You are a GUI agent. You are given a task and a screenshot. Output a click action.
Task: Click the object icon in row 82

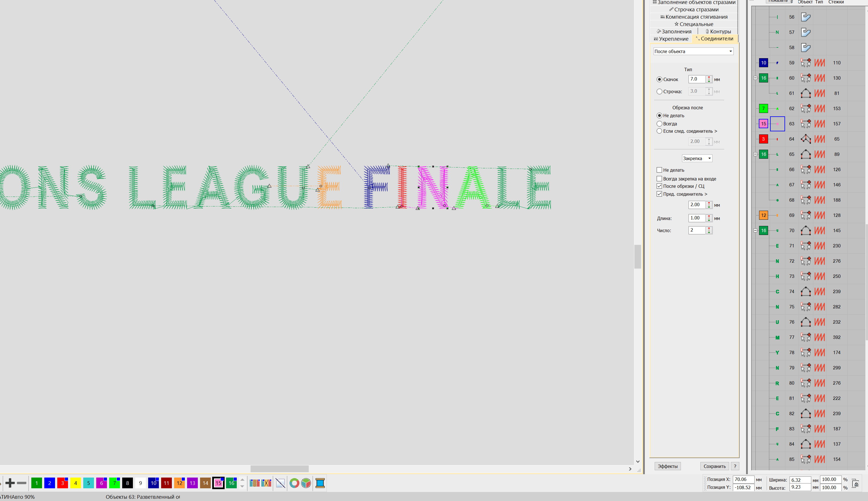(x=806, y=414)
